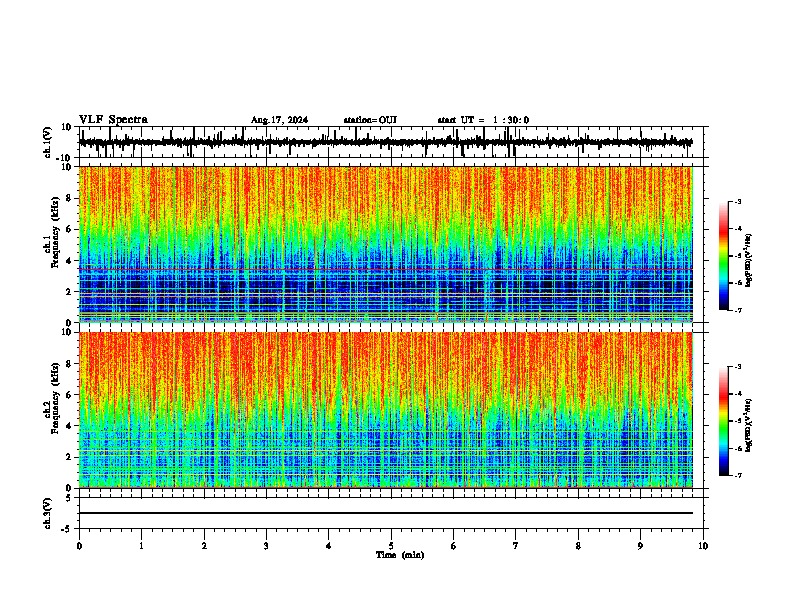Screen dimensions: 792x612
Task: Click time axis tick label "0"
Action: (x=79, y=546)
